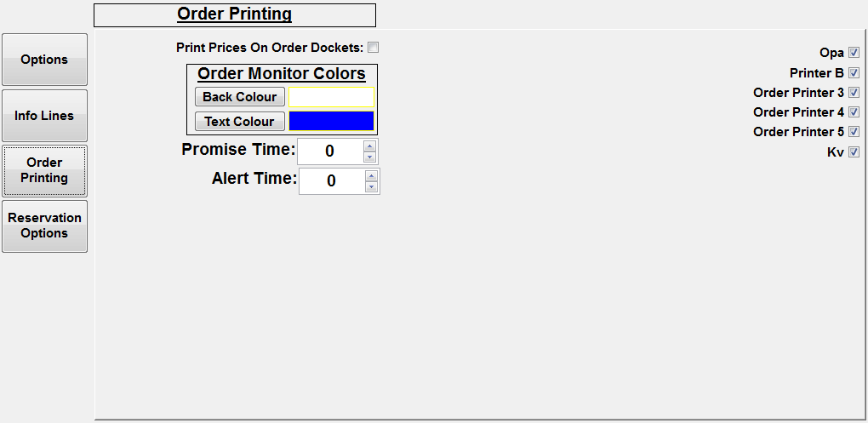
Task: Uncheck the Kv printer checkbox
Action: coord(854,152)
